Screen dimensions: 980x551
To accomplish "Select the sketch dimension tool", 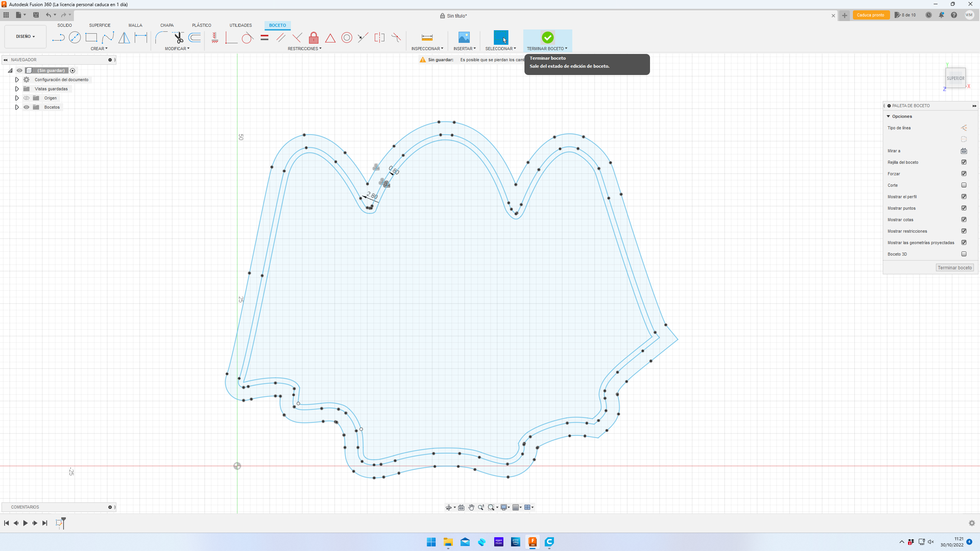I will [x=141, y=37].
